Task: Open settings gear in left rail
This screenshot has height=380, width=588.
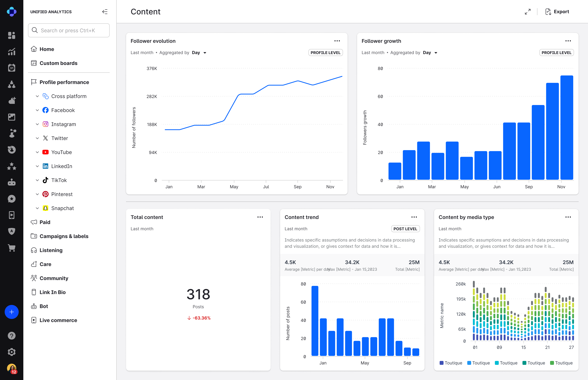Action: pyautogui.click(x=12, y=352)
